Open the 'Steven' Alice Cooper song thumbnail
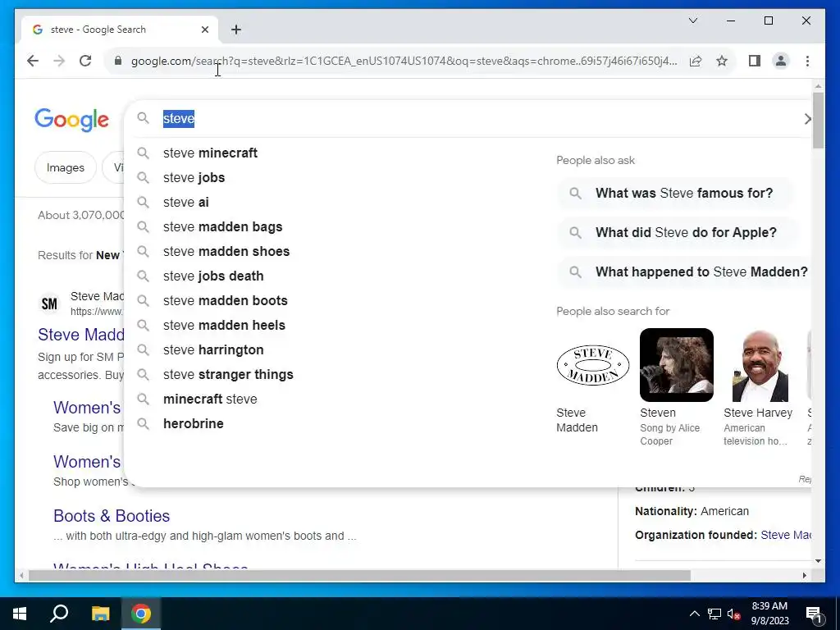Image resolution: width=840 pixels, height=630 pixels. coord(677,365)
